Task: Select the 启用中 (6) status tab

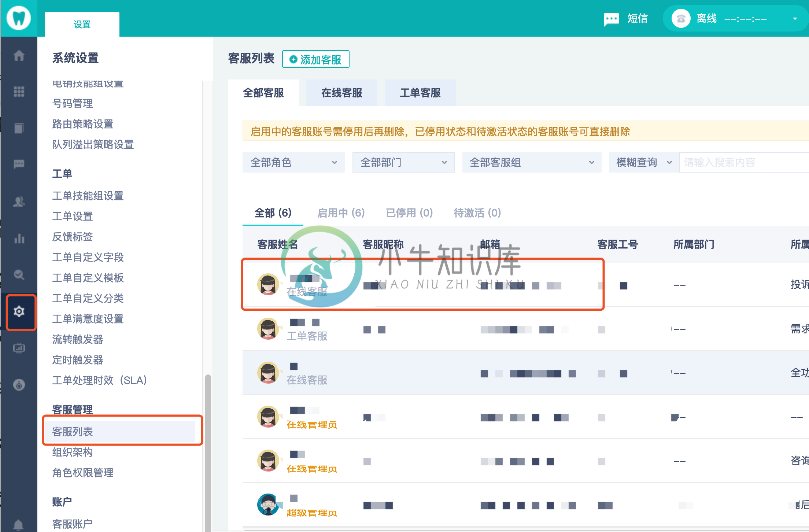Action: click(341, 213)
